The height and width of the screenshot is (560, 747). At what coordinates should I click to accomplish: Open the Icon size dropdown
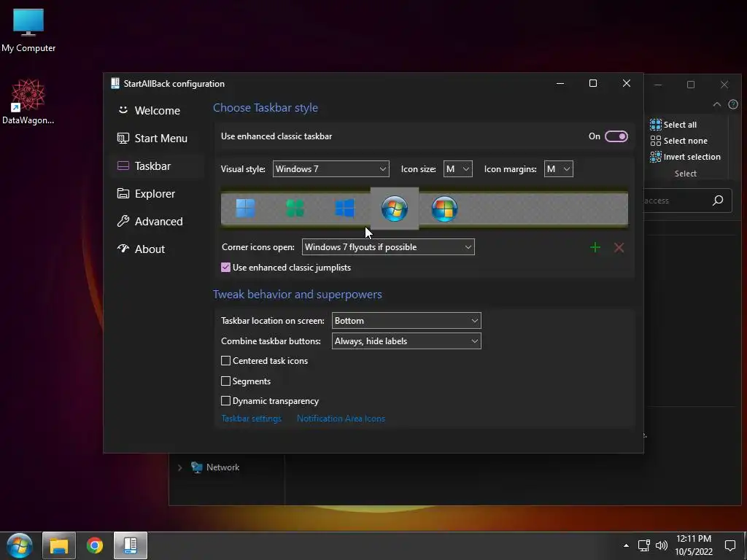tap(458, 169)
